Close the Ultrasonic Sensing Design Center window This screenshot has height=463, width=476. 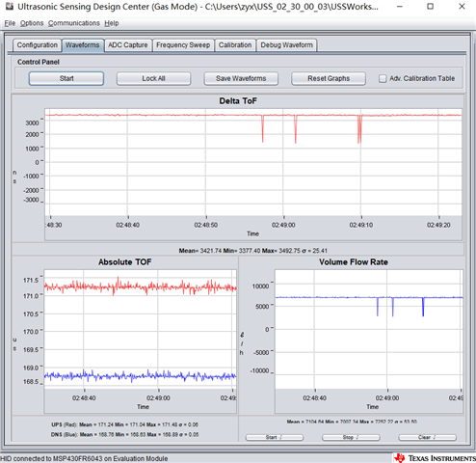pyautogui.click(x=462, y=7)
